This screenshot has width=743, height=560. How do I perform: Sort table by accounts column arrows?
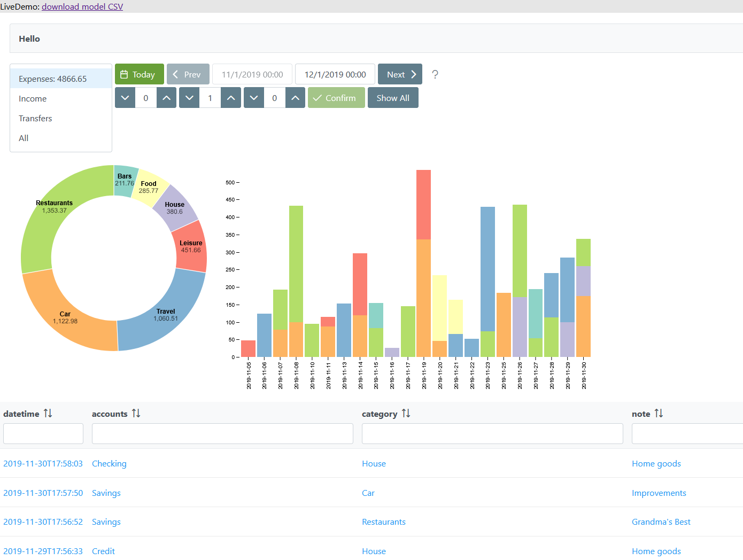[x=136, y=413]
